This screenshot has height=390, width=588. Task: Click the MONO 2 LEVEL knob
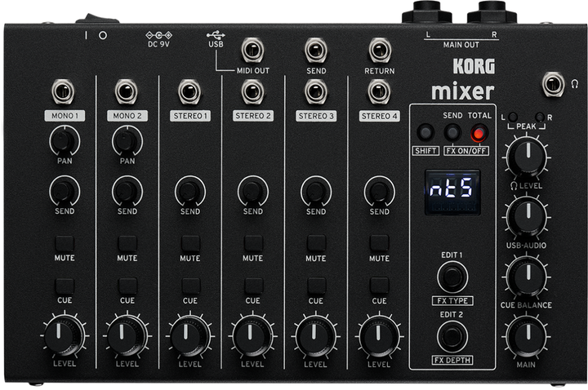tap(127, 335)
